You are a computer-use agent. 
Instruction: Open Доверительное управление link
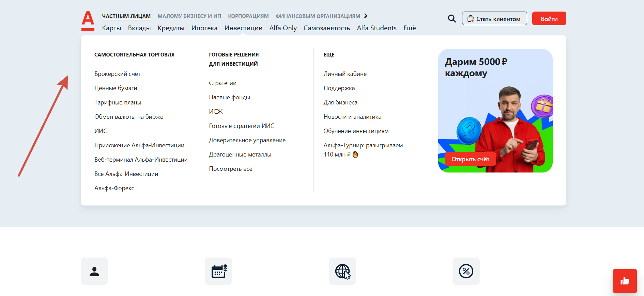pos(247,140)
